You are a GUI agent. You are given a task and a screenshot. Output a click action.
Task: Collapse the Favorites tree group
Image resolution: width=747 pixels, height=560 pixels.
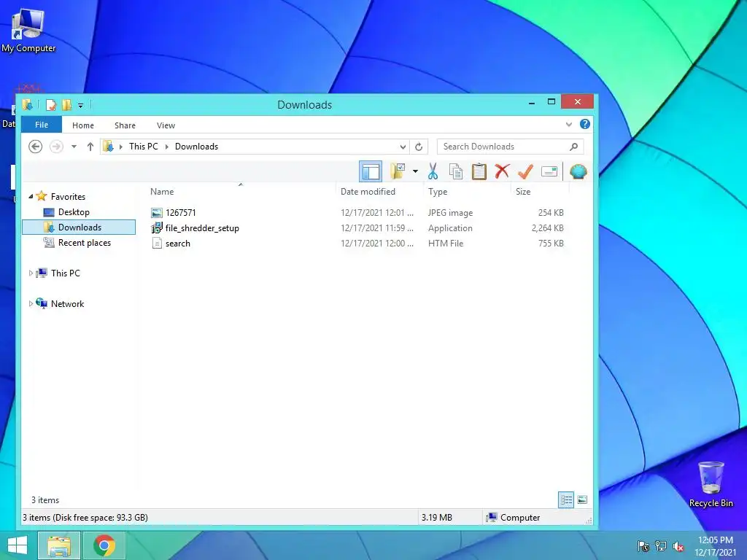click(x=31, y=197)
